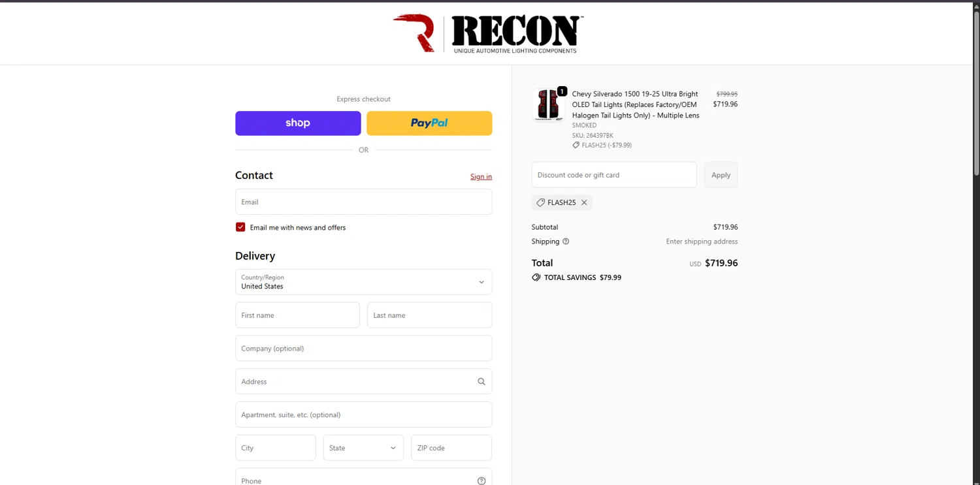
Task: Click the Subtotal $719.96 value
Action: pyautogui.click(x=725, y=227)
